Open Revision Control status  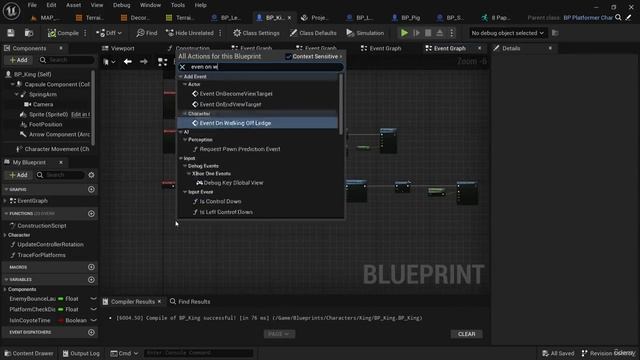[x=608, y=353]
